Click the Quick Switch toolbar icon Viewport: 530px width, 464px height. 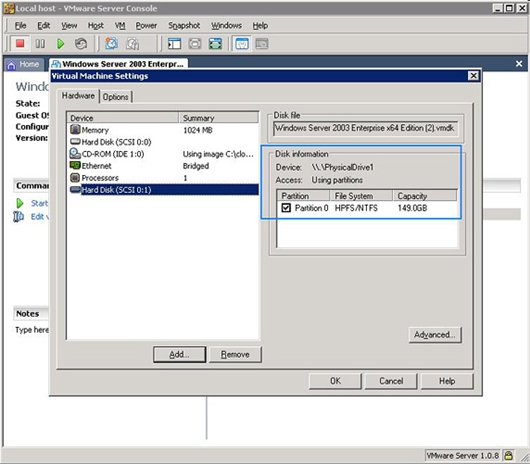195,44
